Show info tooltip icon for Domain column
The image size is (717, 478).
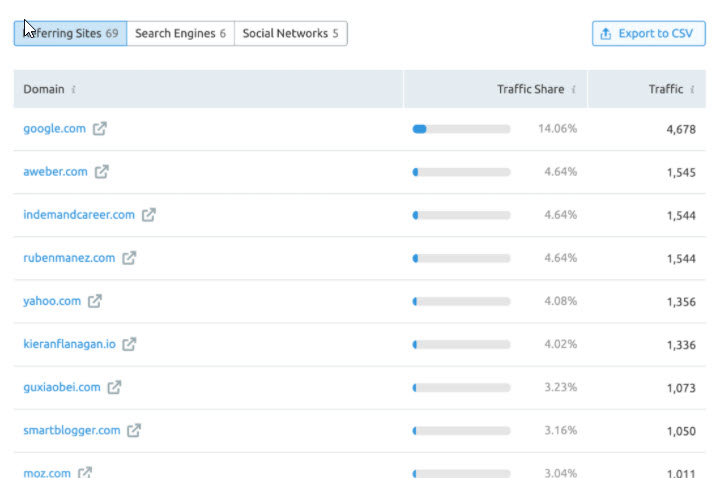click(x=73, y=89)
